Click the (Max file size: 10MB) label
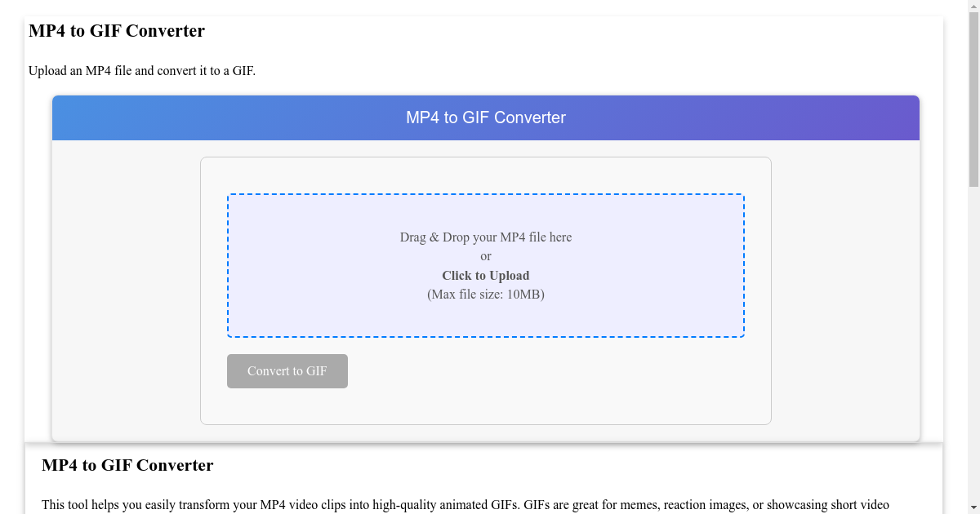Screen dimensions: 980x514 point(486,295)
